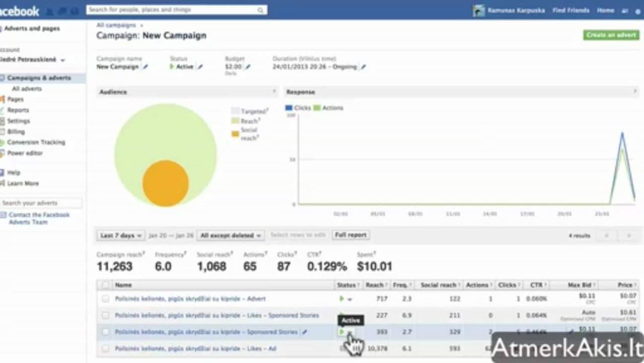Open the 'Likes – Sponsored Stories' advert link
The image size is (644, 363).
point(217,315)
